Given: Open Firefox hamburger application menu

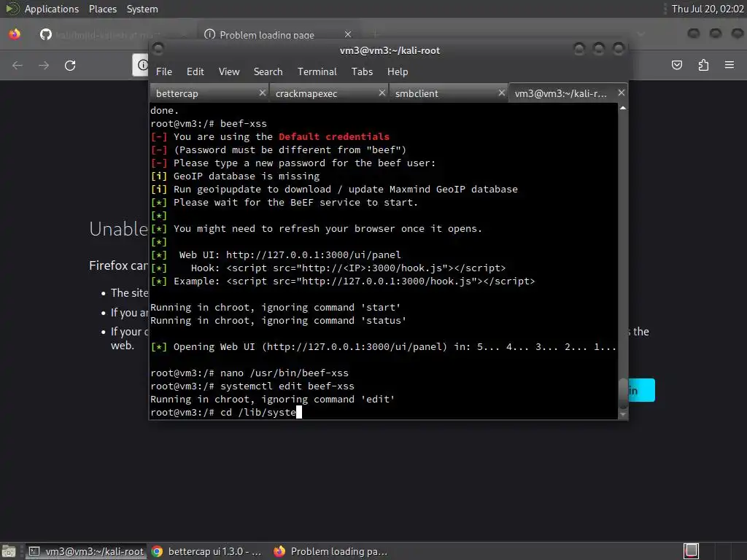Looking at the screenshot, I should (x=729, y=65).
